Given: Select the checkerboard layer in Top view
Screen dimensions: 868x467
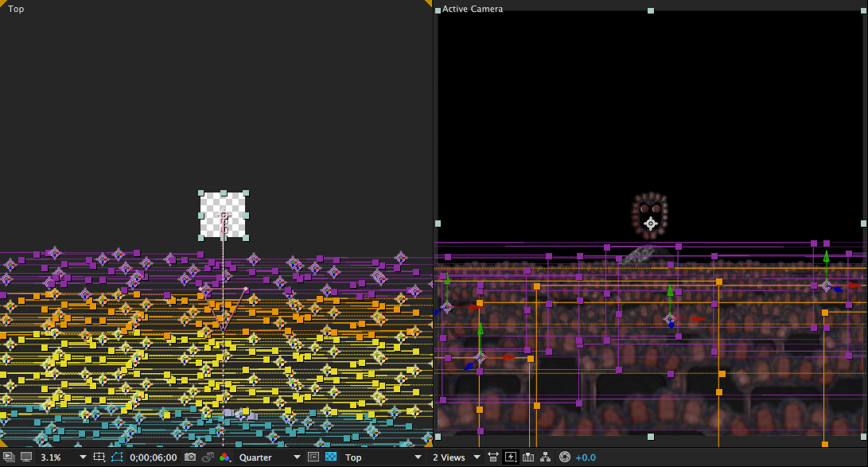Looking at the screenshot, I should point(223,216).
